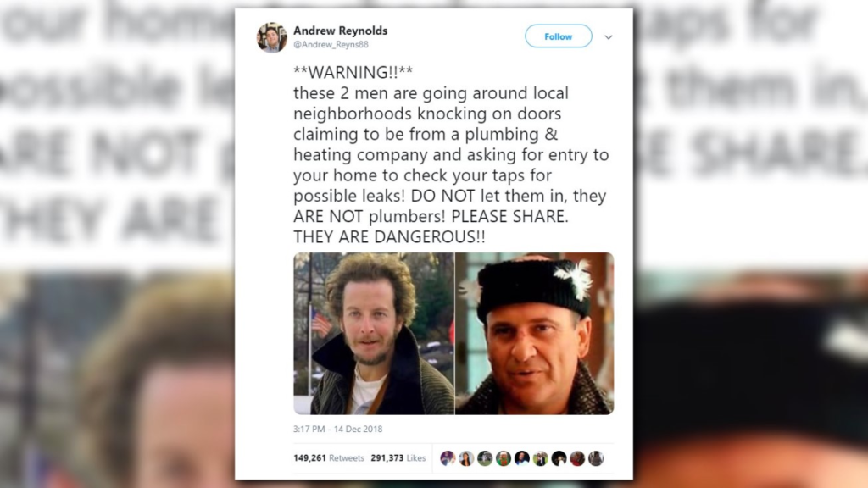View the 149,261 Retweets list
The width and height of the screenshot is (868, 488).
[x=328, y=458]
